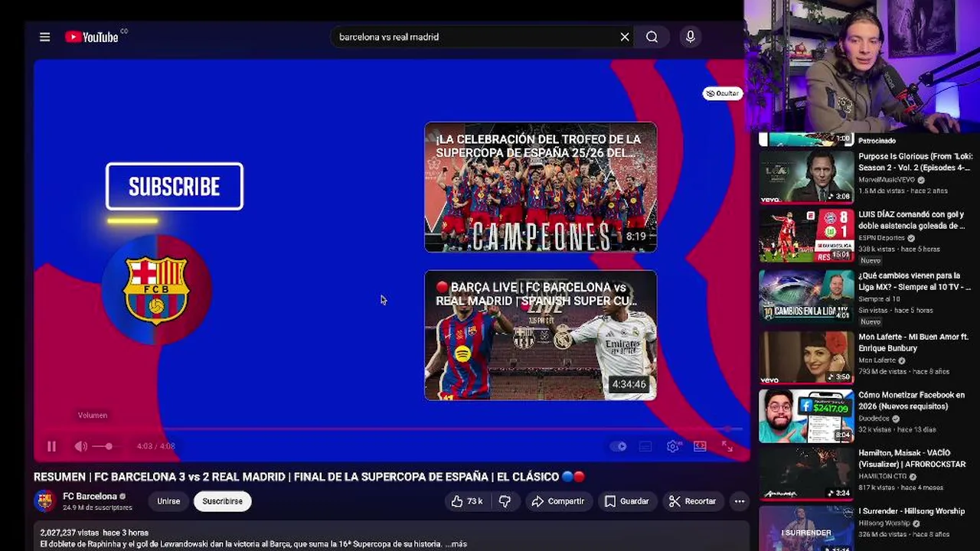Open the Mon Laferte video thumbnail
The height and width of the screenshot is (551, 980).
pyautogui.click(x=806, y=357)
